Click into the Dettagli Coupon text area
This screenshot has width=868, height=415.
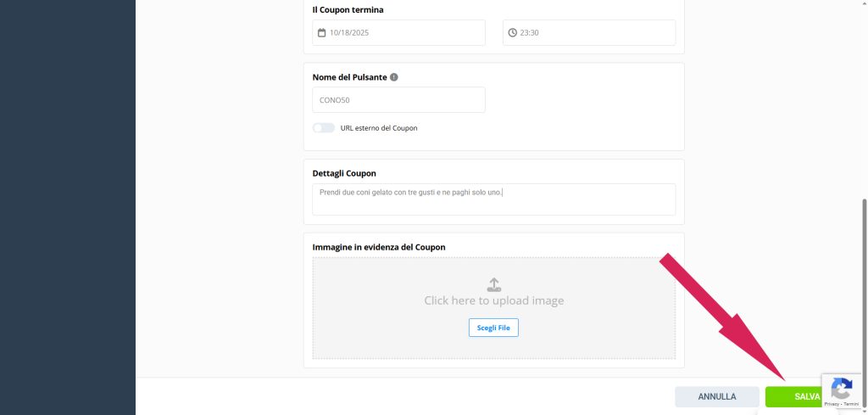click(493, 199)
